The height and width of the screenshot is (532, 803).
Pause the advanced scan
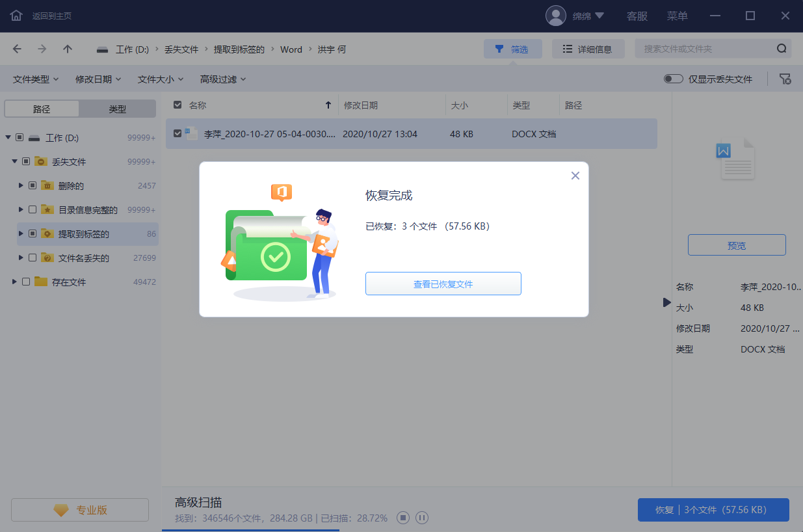(x=422, y=518)
